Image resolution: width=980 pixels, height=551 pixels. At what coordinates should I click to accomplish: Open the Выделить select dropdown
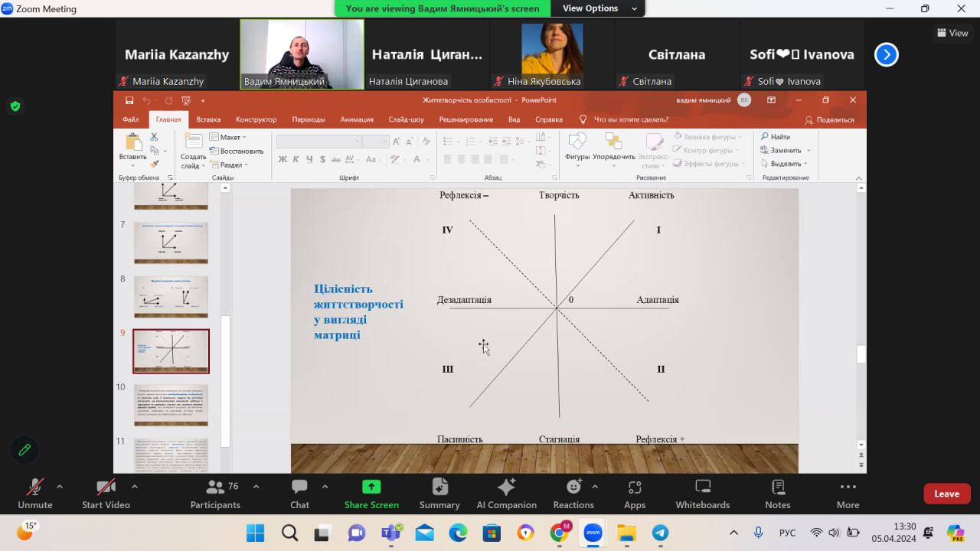tap(784, 164)
